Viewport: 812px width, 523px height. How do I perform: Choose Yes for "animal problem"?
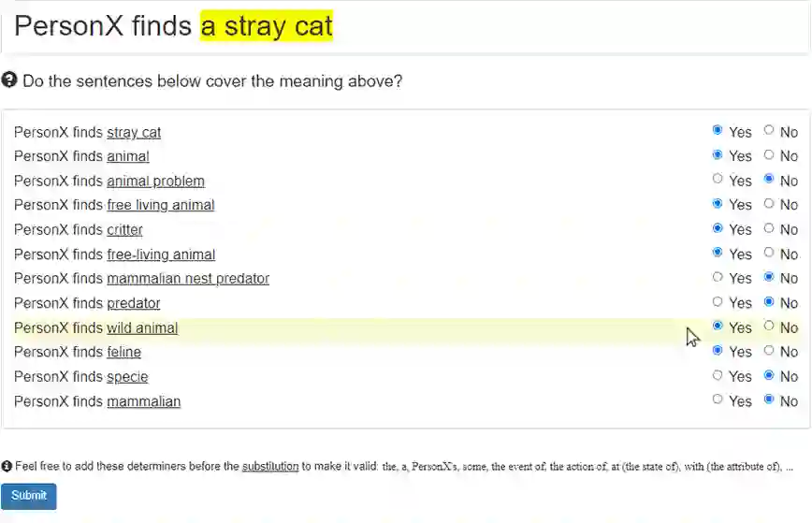click(718, 180)
